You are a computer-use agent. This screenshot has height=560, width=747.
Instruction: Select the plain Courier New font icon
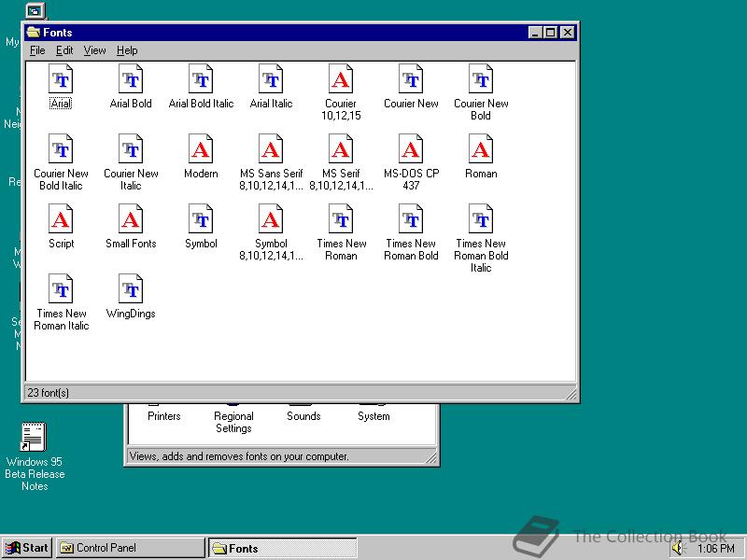point(411,79)
